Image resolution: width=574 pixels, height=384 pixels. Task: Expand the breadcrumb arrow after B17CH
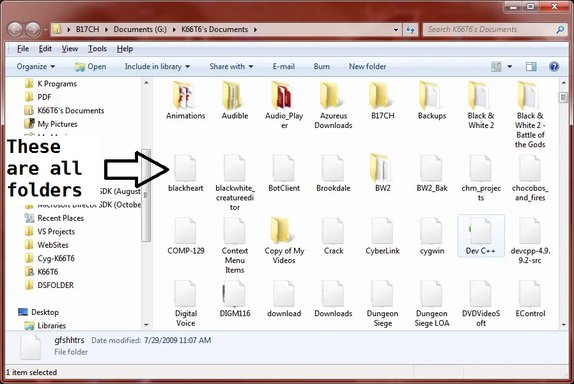[107, 29]
